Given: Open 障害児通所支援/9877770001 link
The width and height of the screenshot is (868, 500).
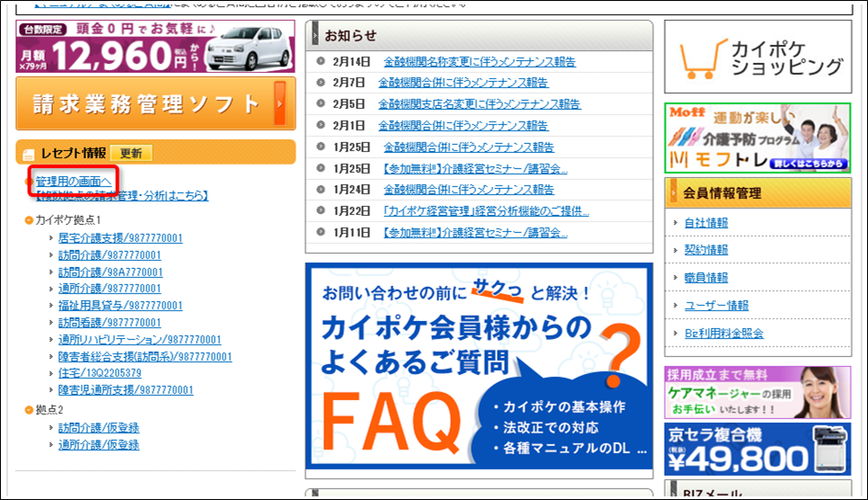Looking at the screenshot, I should pyautogui.click(x=126, y=390).
